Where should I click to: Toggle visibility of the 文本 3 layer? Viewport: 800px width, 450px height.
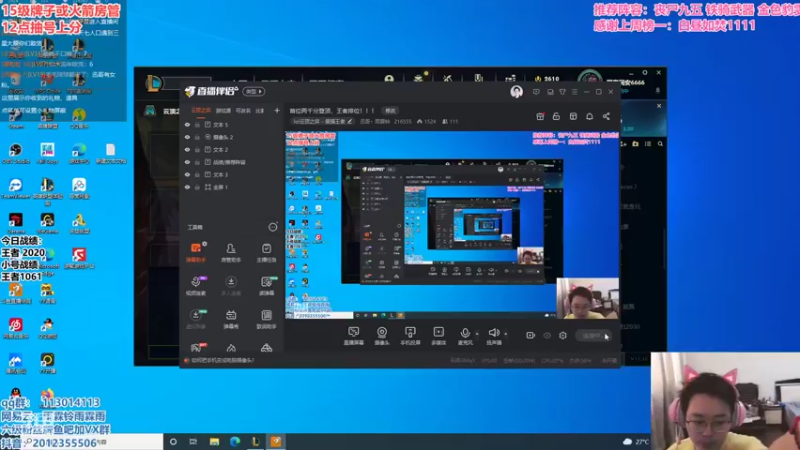click(187, 174)
